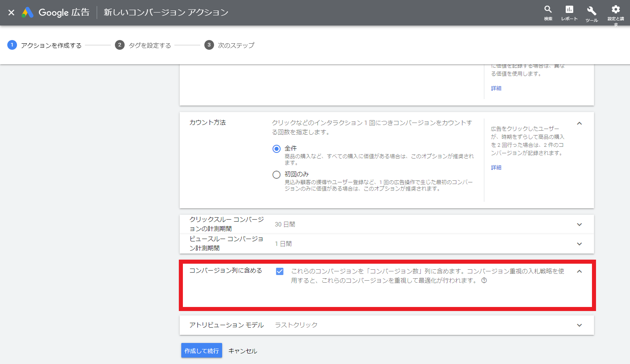This screenshot has width=630, height=364.
Task: Expand クリックスルー コンバージョンの計測期間 row
Action: click(x=387, y=224)
